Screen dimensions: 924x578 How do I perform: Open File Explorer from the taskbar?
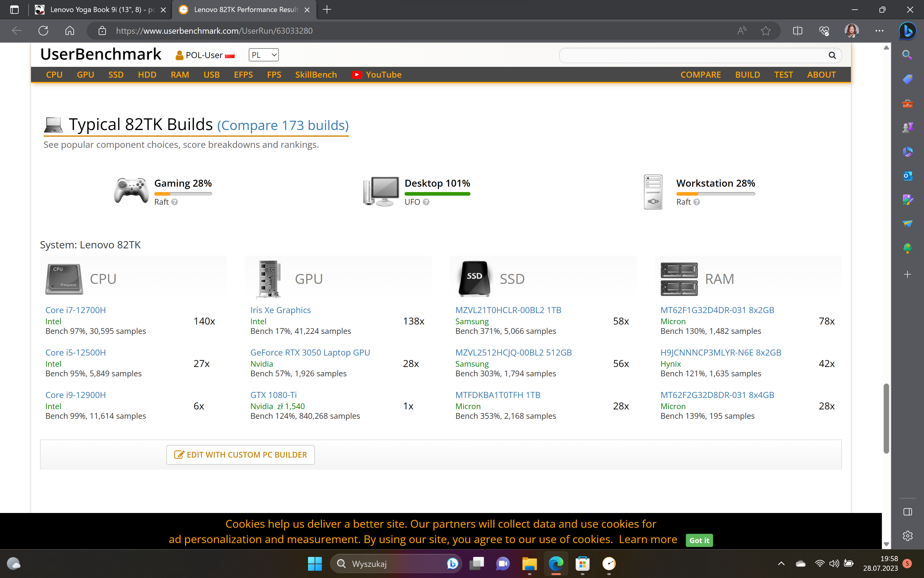[x=530, y=564]
